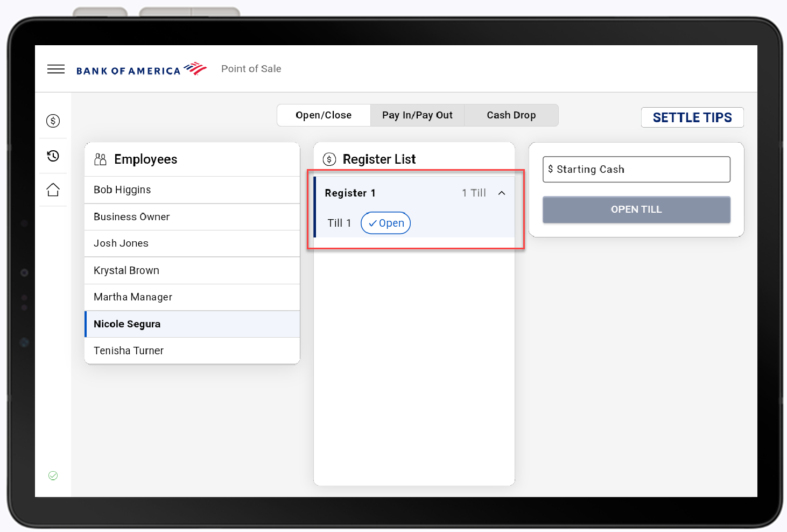Click the Employees panel people icon
The image size is (787, 532).
100,159
